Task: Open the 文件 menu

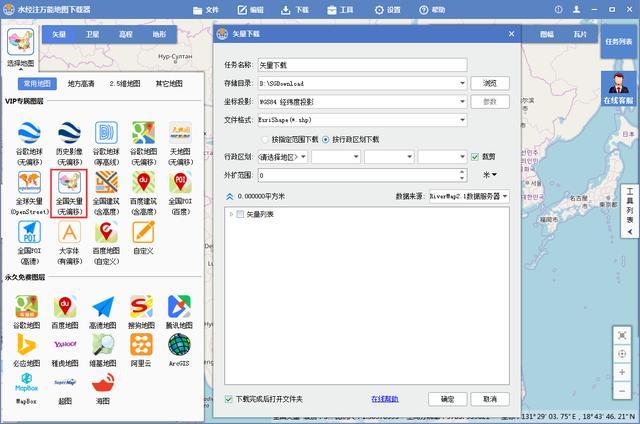Action: pos(206,10)
